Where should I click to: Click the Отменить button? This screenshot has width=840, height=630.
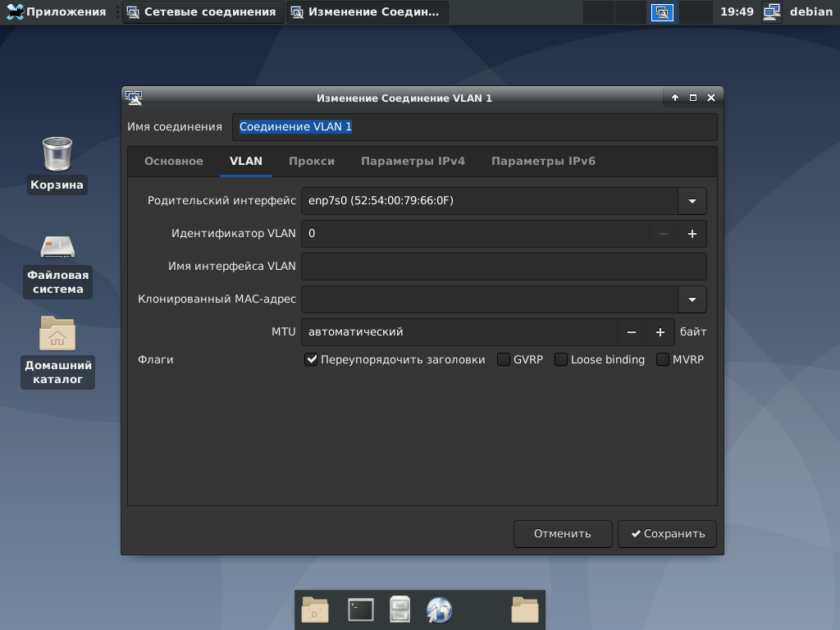coord(563,533)
